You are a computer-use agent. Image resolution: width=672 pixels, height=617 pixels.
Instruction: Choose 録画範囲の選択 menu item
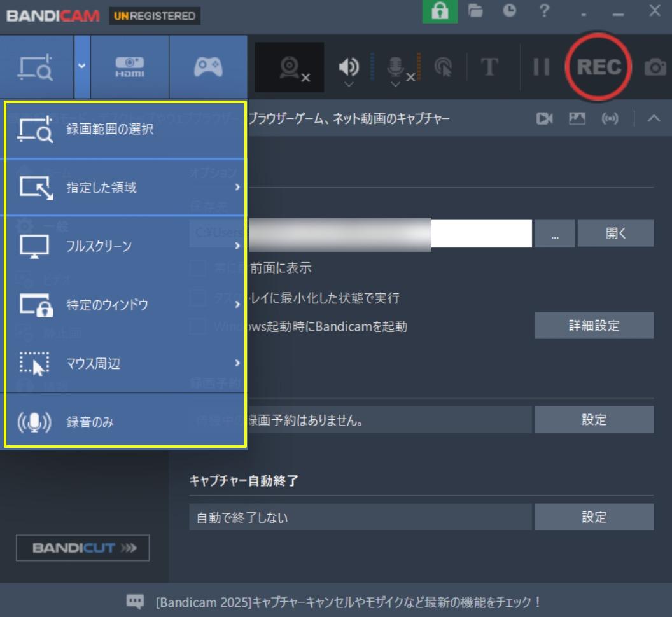(x=125, y=129)
